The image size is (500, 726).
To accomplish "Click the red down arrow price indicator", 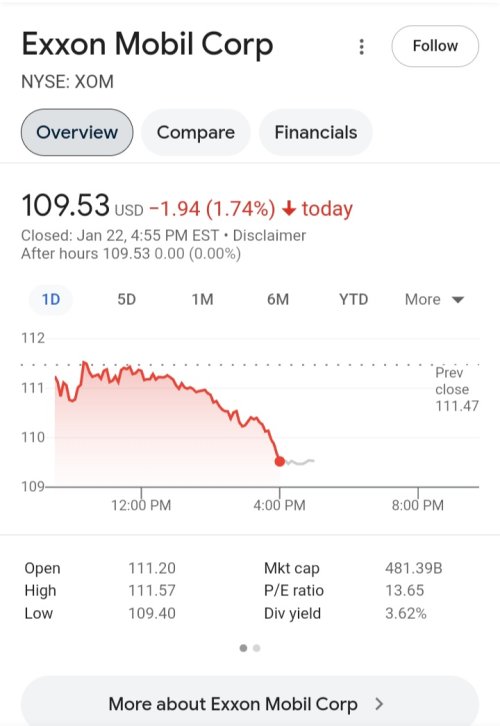I will point(289,208).
